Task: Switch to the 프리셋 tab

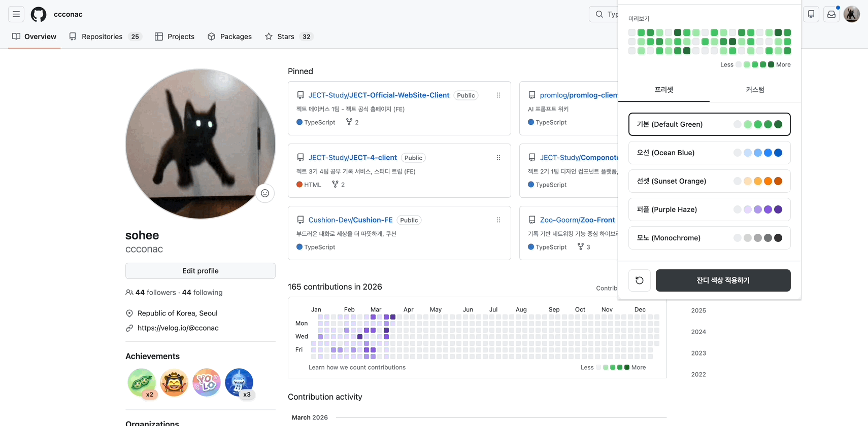Action: pyautogui.click(x=664, y=90)
